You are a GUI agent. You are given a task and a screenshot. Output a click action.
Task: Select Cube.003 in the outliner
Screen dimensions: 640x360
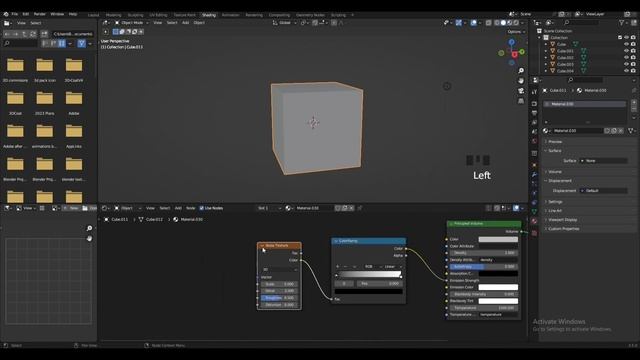point(565,64)
